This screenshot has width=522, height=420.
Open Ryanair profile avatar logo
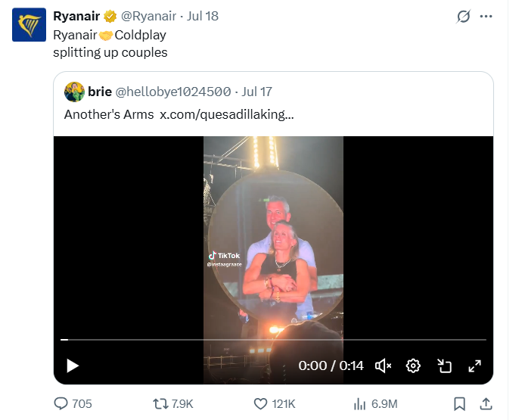click(x=29, y=25)
